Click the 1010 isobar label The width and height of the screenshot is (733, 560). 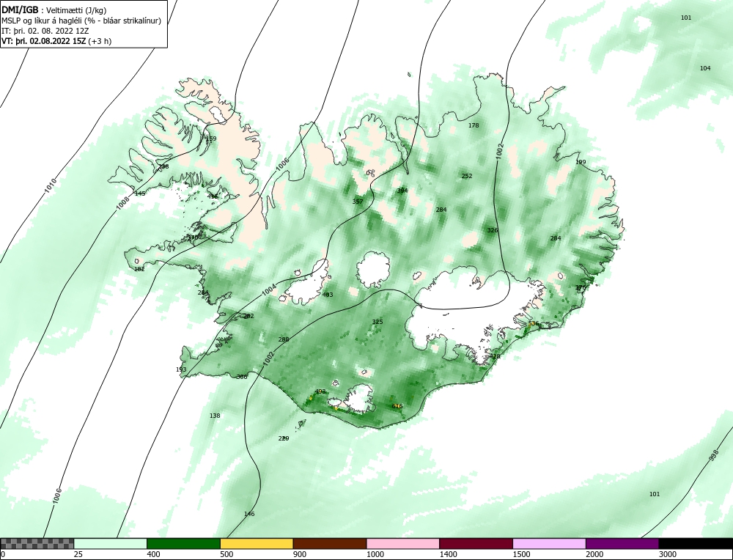[x=51, y=185]
